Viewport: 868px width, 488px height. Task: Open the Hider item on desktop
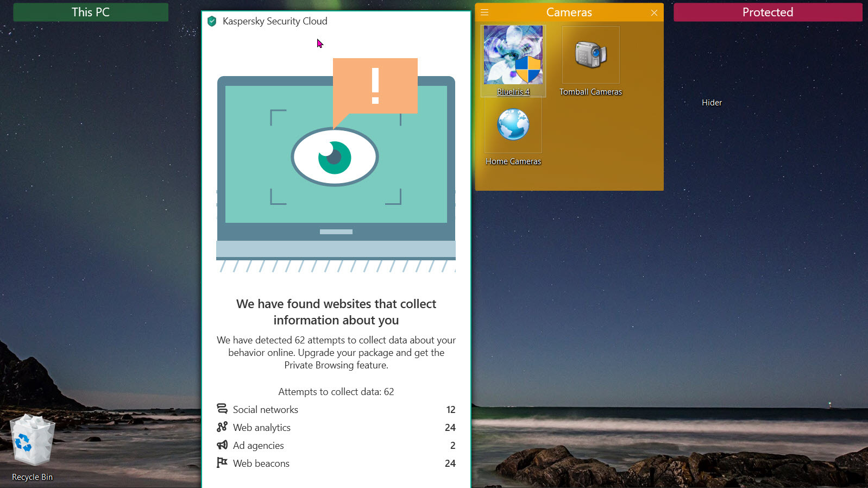pos(712,102)
